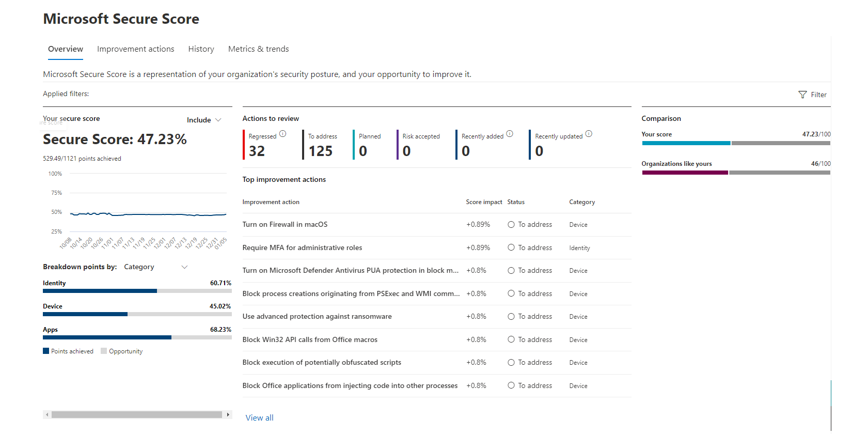This screenshot has height=434, width=868.
Task: Click the View all link
Action: click(x=259, y=417)
